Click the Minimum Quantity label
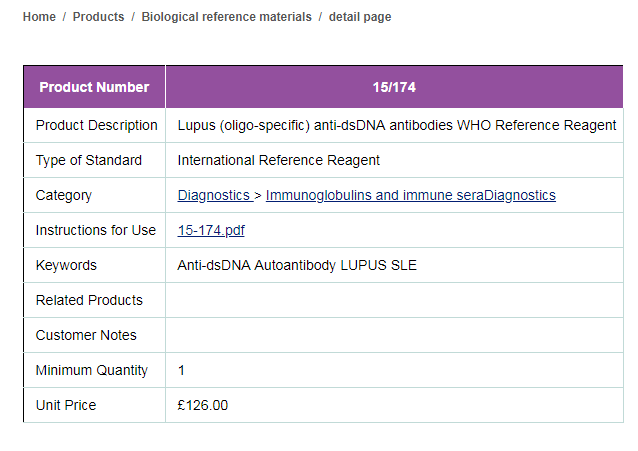Screen dimensions: 638x451 coord(91,371)
